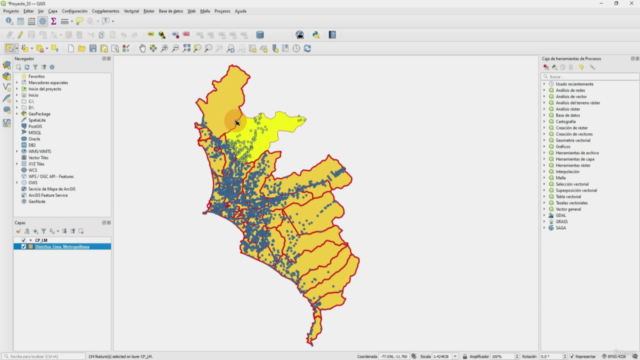Select features by area tool
640x360 pixels.
click(x=9, y=49)
